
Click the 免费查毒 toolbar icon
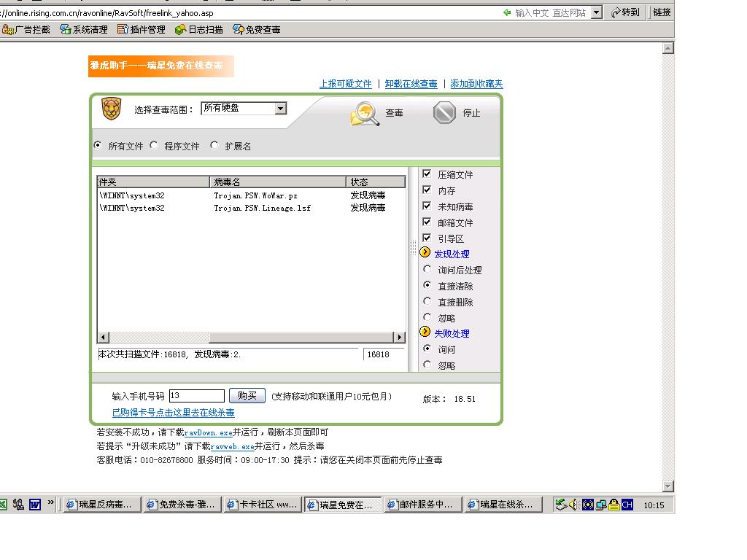coord(239,29)
